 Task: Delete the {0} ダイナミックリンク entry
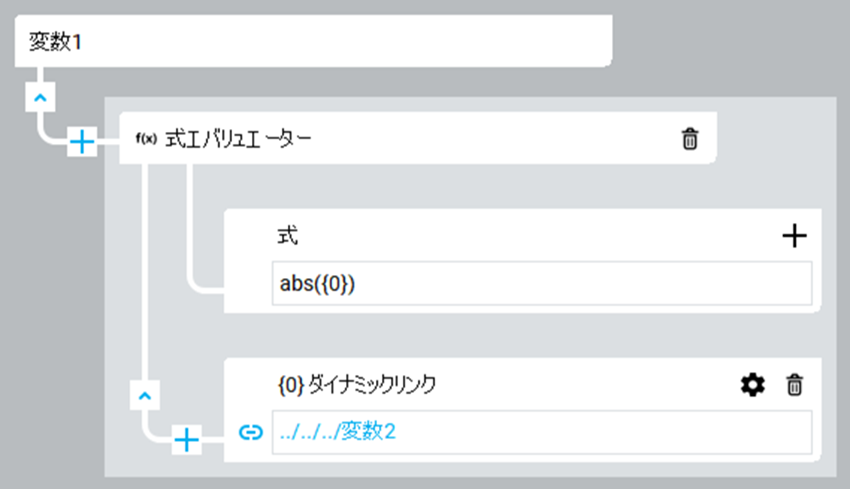click(794, 383)
